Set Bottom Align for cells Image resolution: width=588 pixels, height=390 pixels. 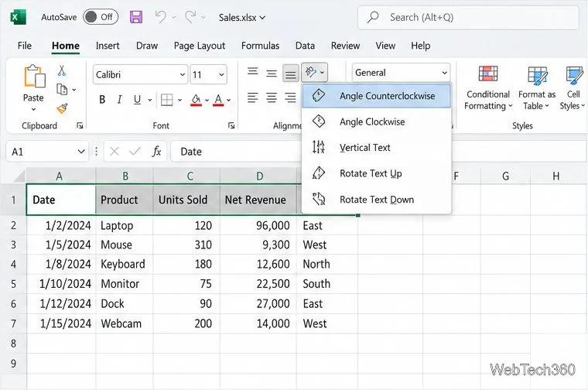coord(291,74)
